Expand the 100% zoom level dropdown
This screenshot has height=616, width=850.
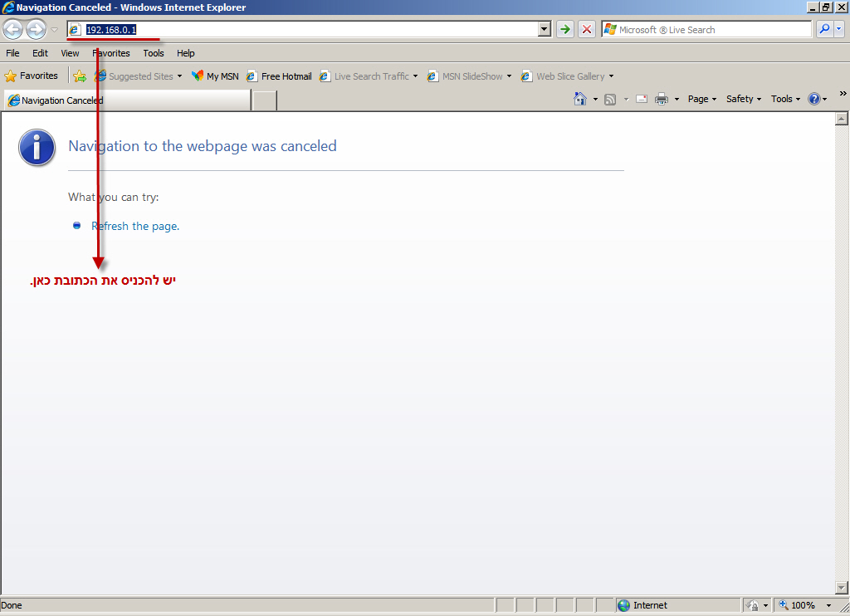coord(828,605)
